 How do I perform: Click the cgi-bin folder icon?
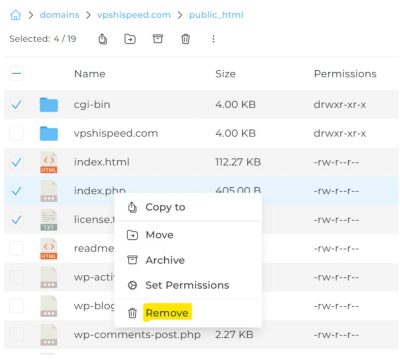coord(49,105)
